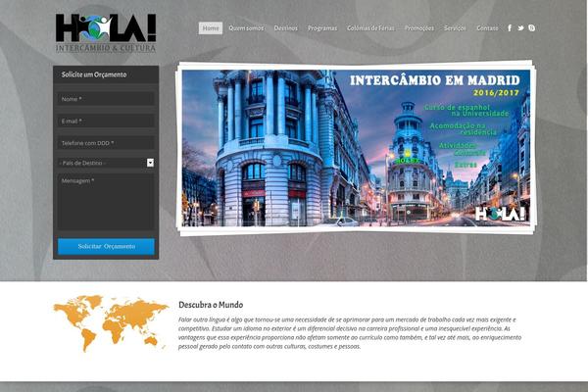This screenshot has height=392, width=588.
Task: Select the Home menu item
Action: point(211,28)
